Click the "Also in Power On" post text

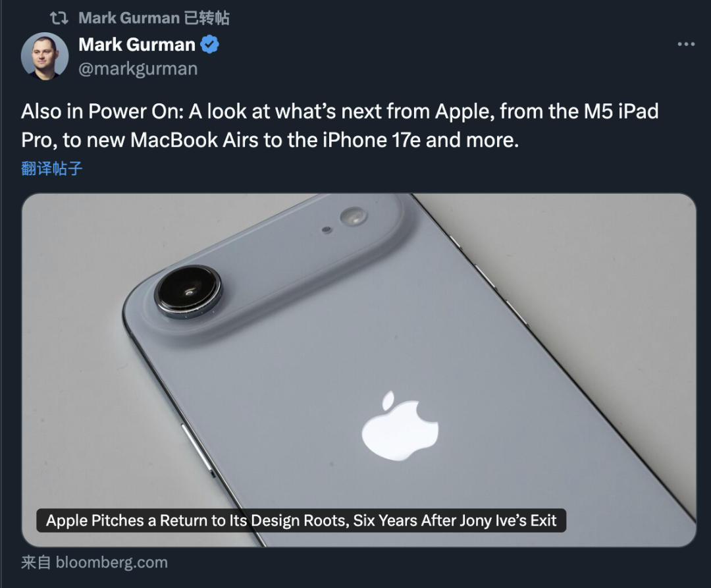102,111
